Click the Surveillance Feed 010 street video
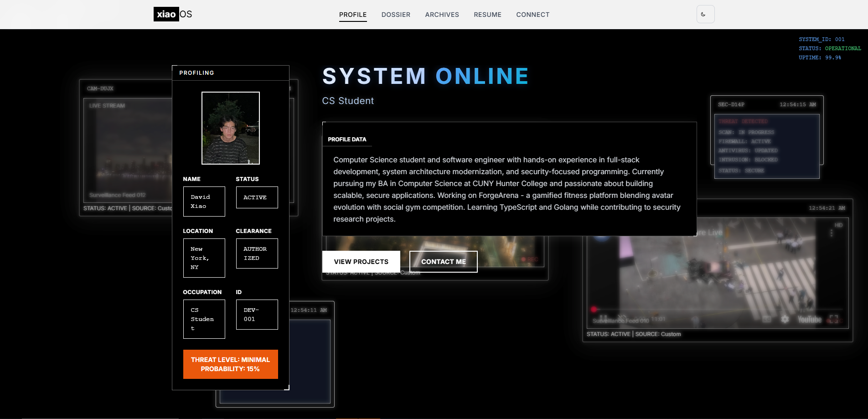This screenshot has width=868, height=419. point(718,273)
